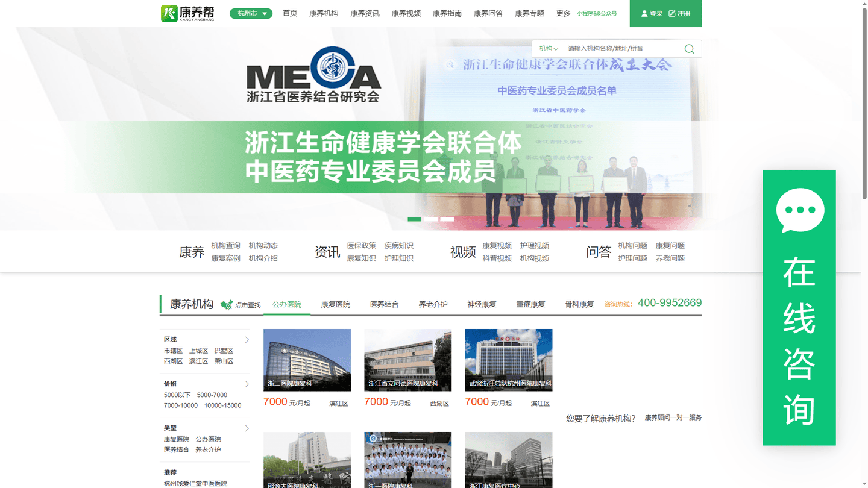
Task: Expand the 区域 filter chevron
Action: [247, 340]
